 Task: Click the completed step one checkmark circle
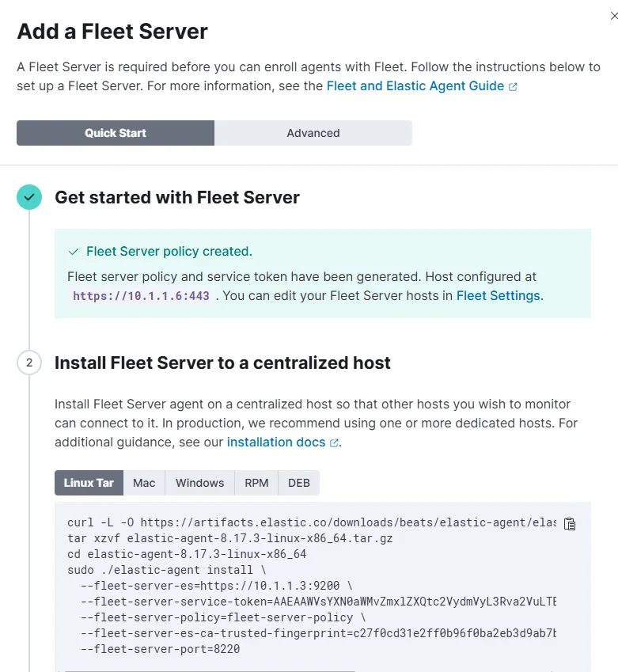[x=29, y=197]
